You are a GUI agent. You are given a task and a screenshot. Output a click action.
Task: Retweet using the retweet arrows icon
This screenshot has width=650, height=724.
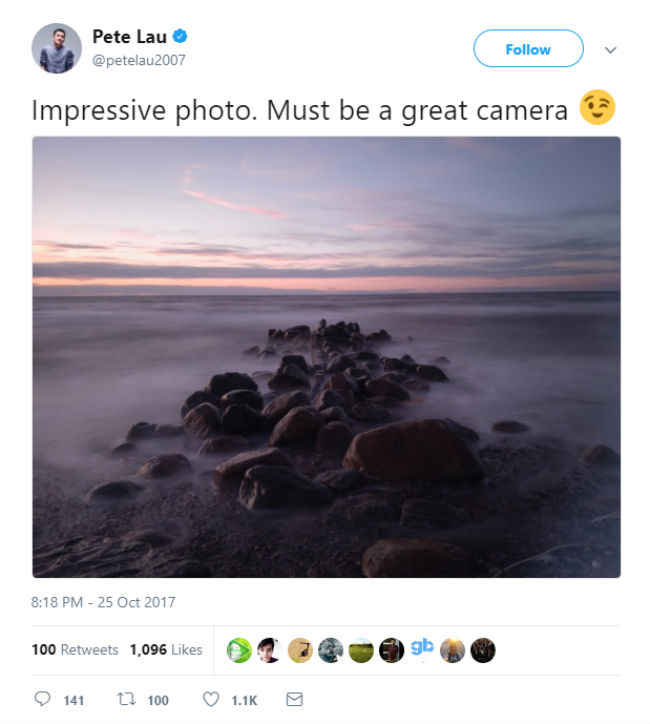[126, 699]
